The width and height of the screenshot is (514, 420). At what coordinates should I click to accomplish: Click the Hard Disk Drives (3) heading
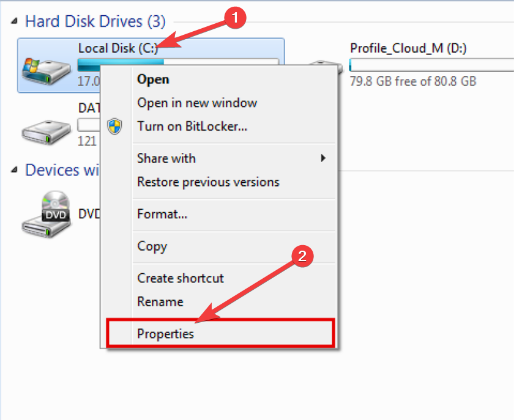95,21
